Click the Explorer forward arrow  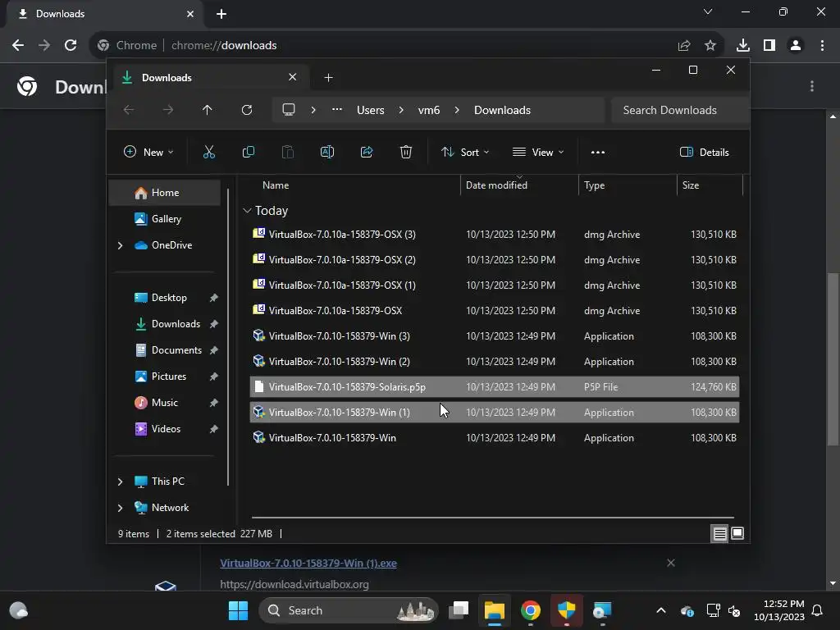pyautogui.click(x=168, y=110)
